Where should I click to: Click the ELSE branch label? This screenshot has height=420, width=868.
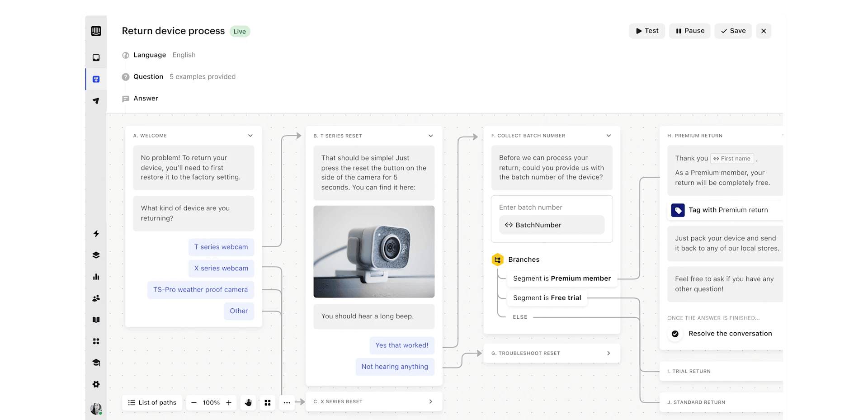pos(520,317)
